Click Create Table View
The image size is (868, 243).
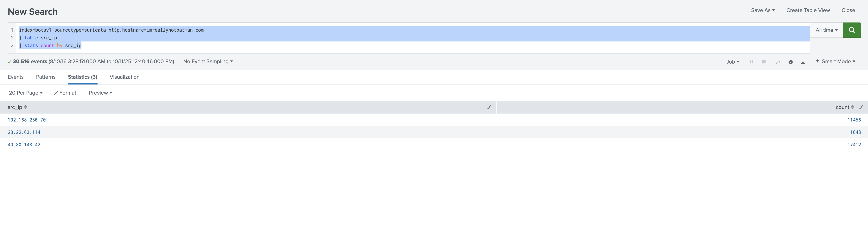pyautogui.click(x=808, y=10)
